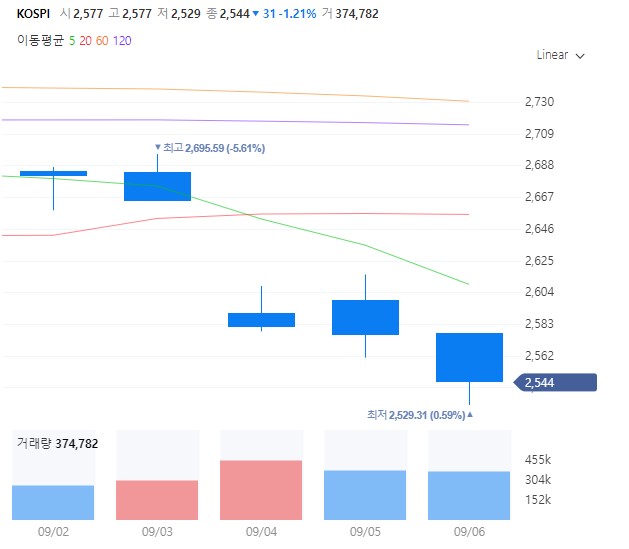Viewport: 629px width, 549px height.
Task: Click the header volume 거 374,782
Action: (x=350, y=14)
